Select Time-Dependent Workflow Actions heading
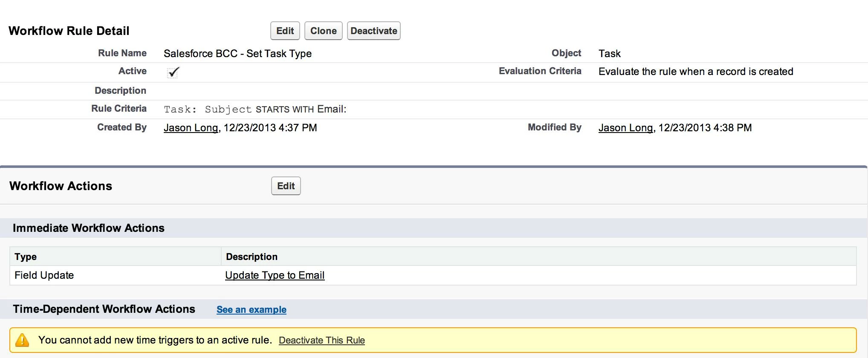Image resolution: width=868 pixels, height=358 pixels. pyautogui.click(x=104, y=309)
